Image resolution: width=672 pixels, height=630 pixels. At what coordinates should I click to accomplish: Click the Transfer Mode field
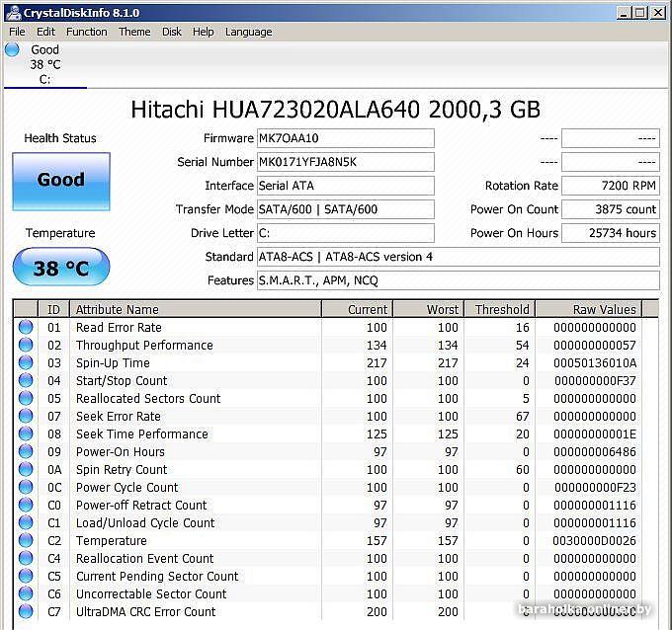tap(346, 209)
